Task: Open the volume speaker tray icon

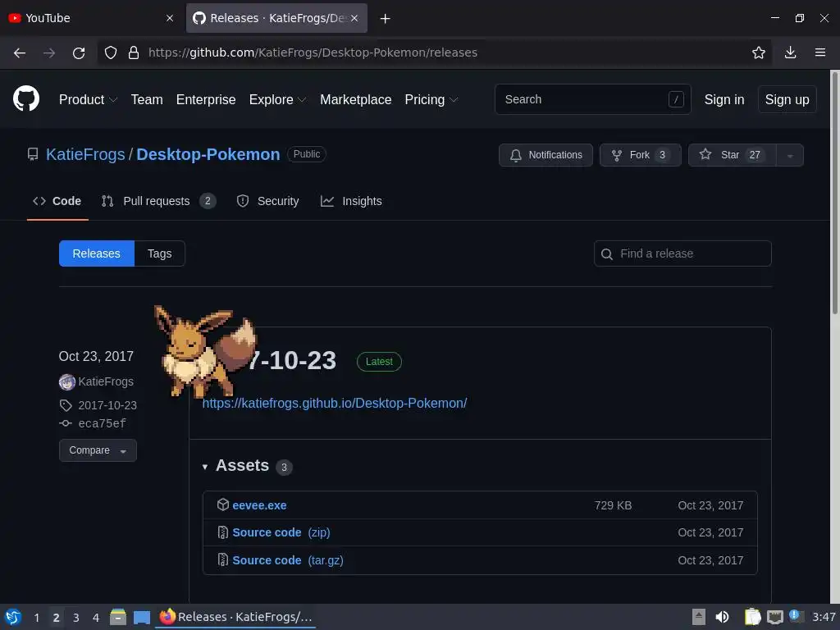Action: tap(722, 617)
